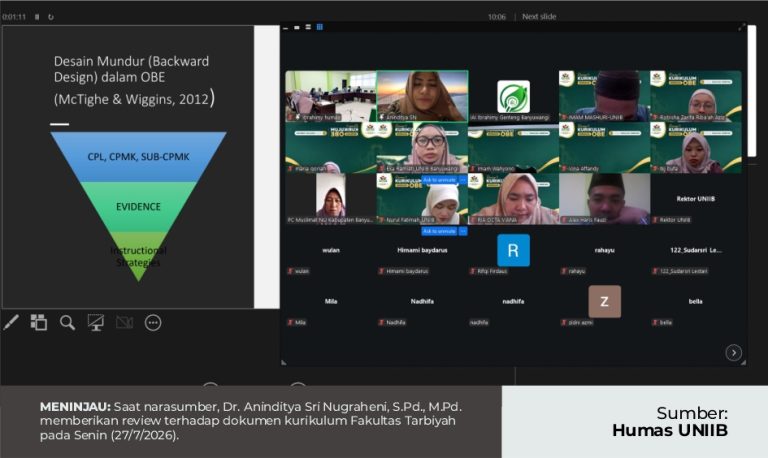Screen dimensions: 768x458
Task: Pause the presentation timer
Action: click(37, 17)
